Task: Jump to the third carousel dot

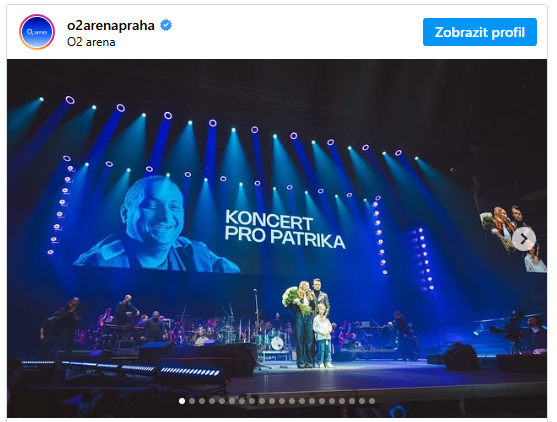Action: (x=202, y=401)
